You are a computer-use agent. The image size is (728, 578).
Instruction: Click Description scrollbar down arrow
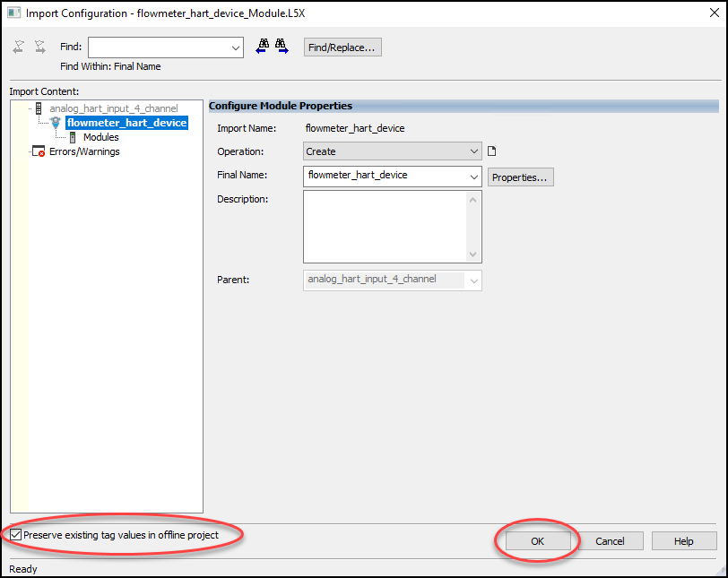click(x=473, y=254)
